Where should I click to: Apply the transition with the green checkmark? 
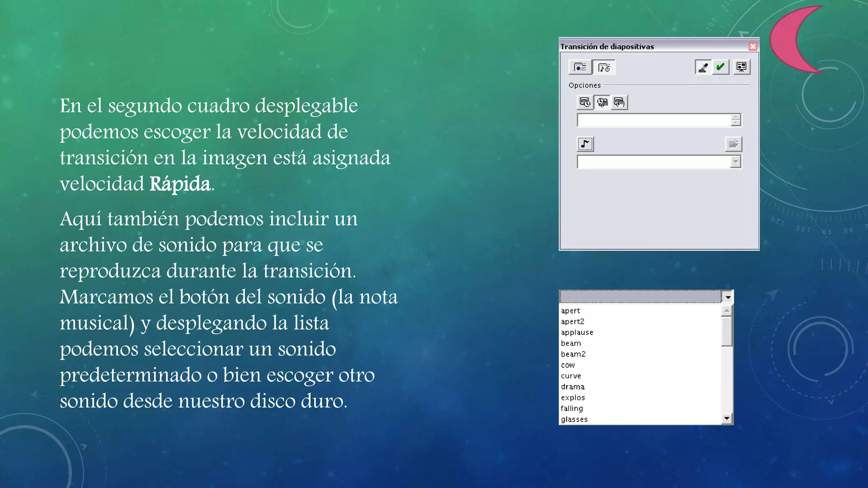pos(721,67)
